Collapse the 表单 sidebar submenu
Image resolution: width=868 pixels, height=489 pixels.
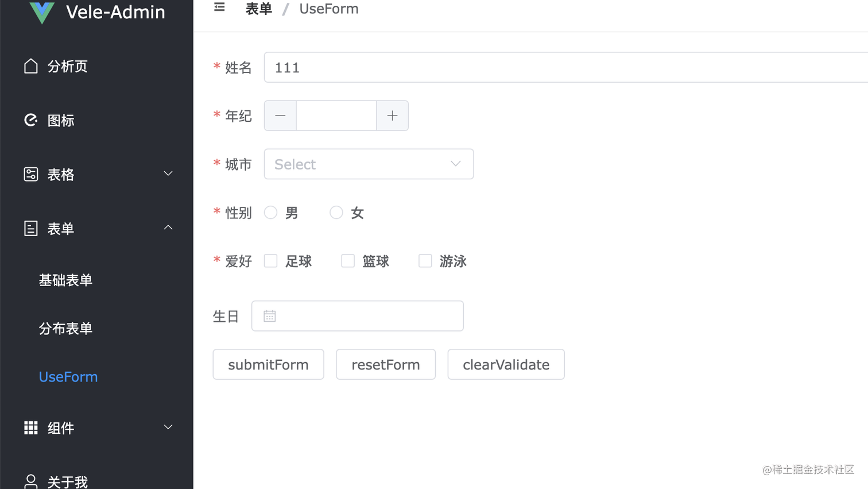(x=168, y=227)
